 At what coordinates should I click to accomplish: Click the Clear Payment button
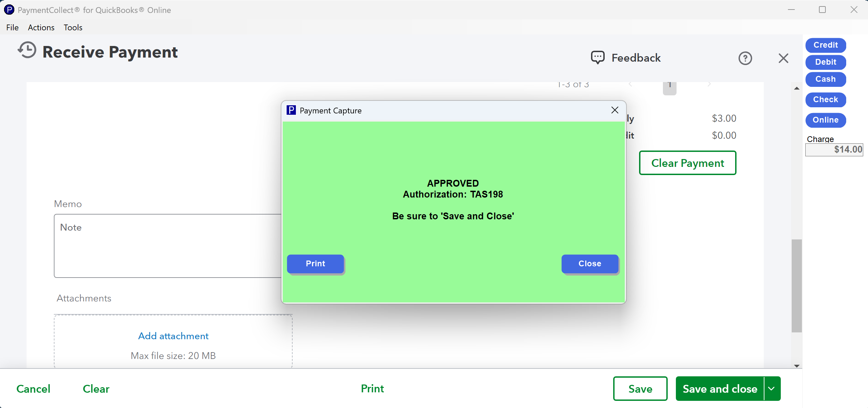coord(687,163)
